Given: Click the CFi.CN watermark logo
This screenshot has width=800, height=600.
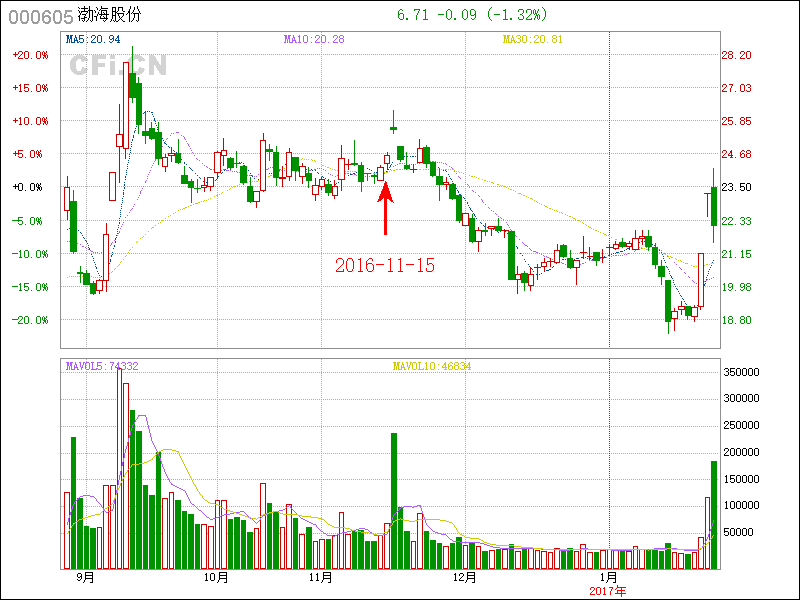Looking at the screenshot, I should (x=118, y=65).
